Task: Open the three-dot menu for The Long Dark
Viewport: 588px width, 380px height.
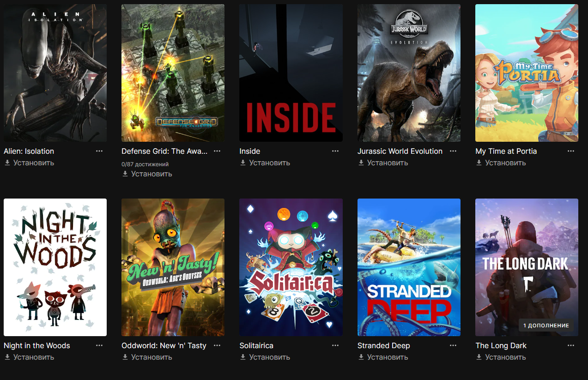Action: click(x=571, y=345)
